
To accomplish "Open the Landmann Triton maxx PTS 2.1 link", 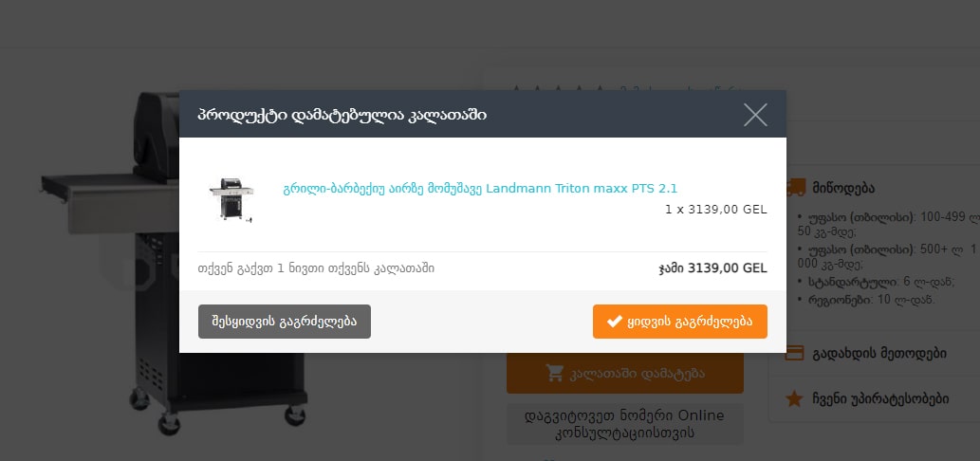I will point(480,188).
